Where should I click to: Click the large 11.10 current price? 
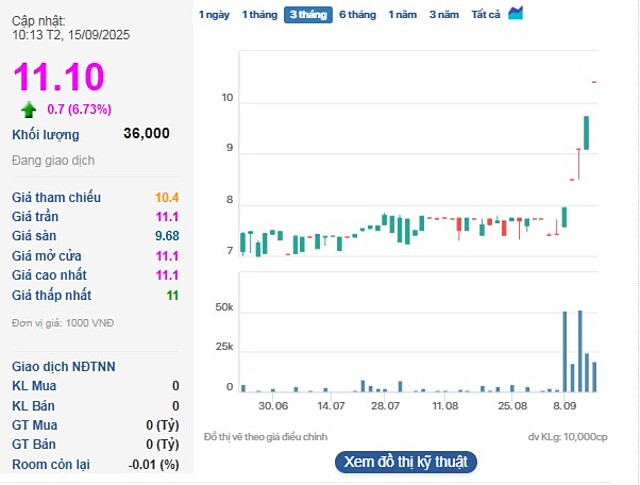click(x=58, y=77)
